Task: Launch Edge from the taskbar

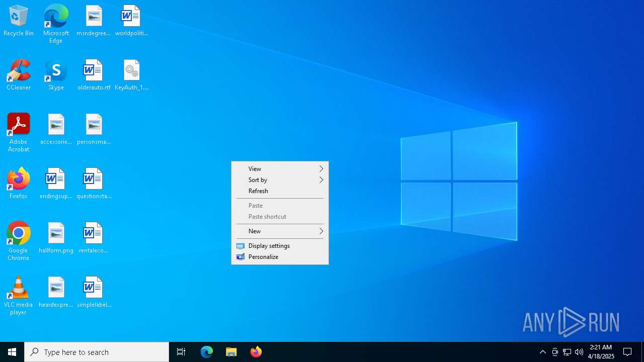Action: (207, 352)
